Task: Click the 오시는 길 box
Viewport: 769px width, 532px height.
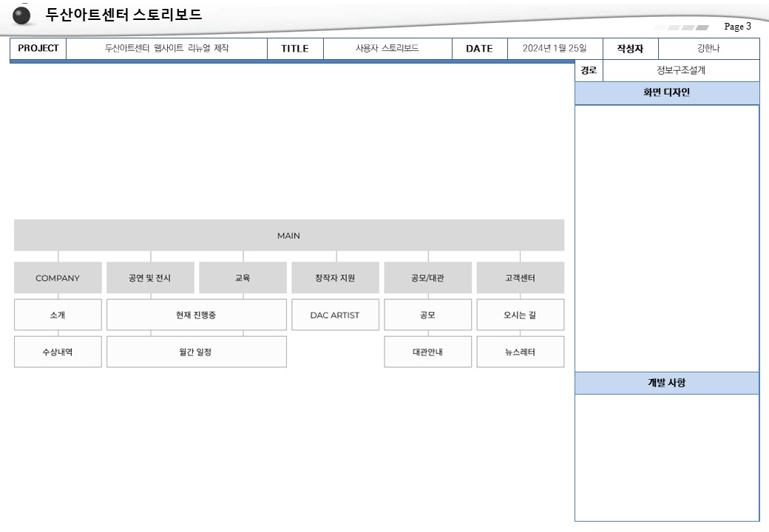Action: tap(521, 315)
